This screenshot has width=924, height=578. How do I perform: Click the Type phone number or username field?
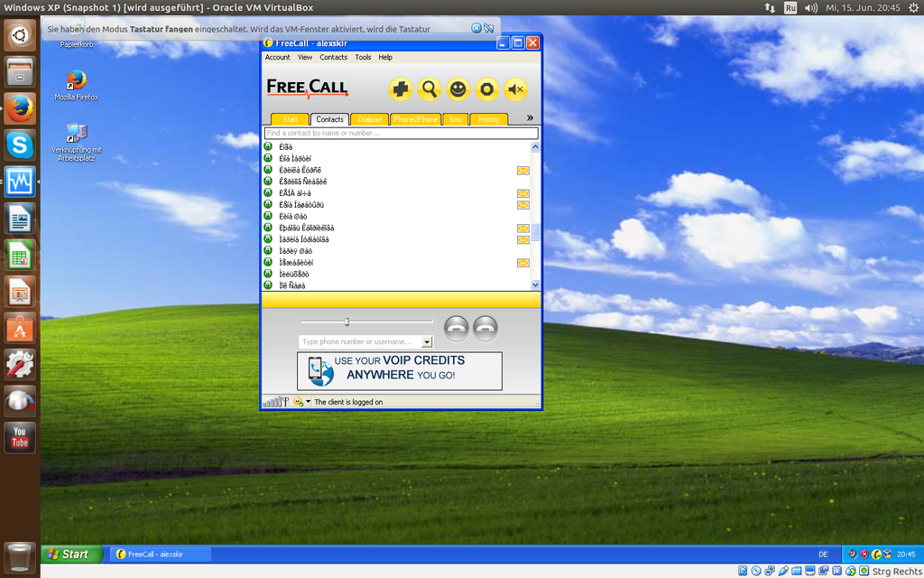pos(361,342)
